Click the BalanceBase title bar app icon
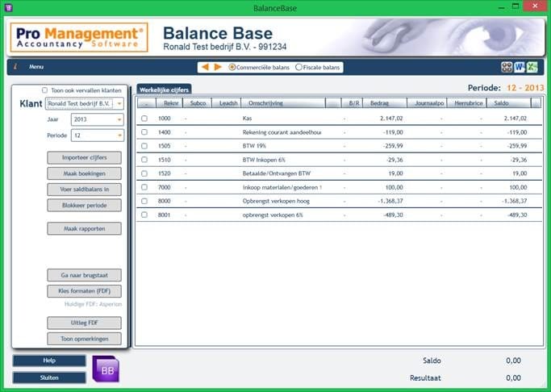The width and height of the screenshot is (551, 392). tap(8, 7)
